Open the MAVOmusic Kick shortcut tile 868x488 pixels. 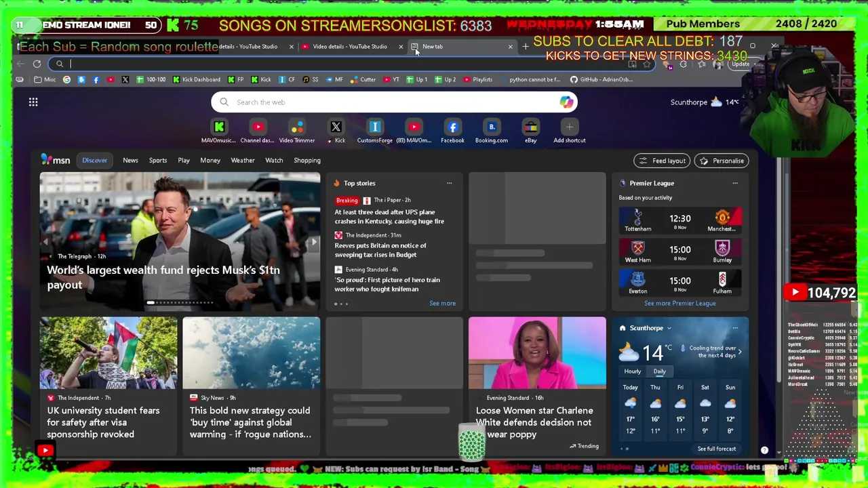tap(219, 131)
